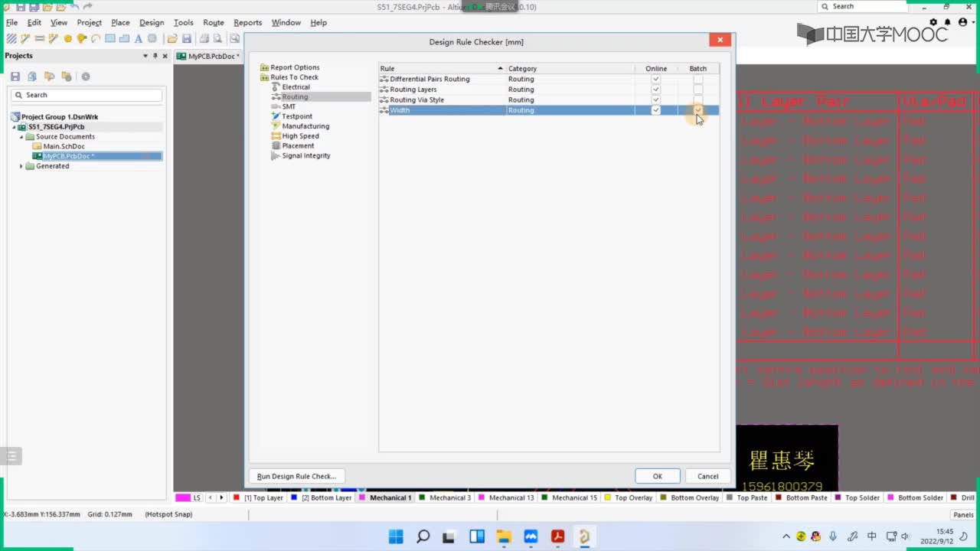Select Report Options in dialog tree
Screen dimensions: 980x551
[295, 67]
